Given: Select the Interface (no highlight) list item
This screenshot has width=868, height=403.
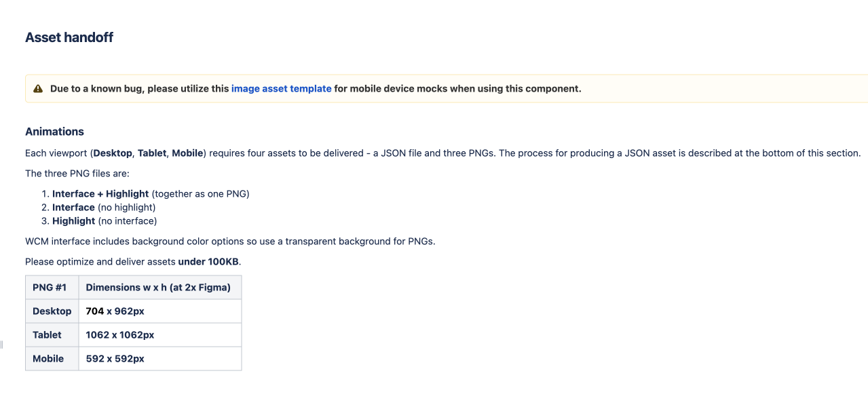Looking at the screenshot, I should (104, 208).
